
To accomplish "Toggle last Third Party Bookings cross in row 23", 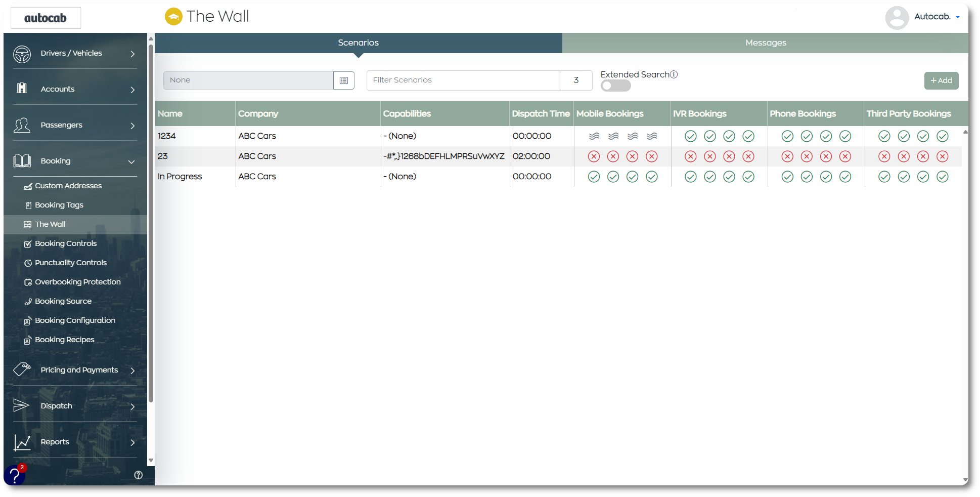I will click(943, 156).
